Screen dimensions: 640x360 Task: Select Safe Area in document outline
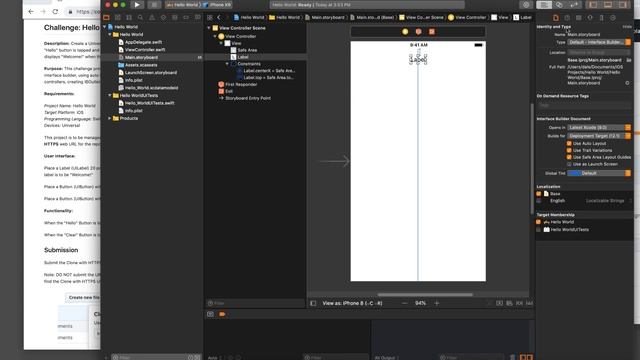(x=247, y=50)
